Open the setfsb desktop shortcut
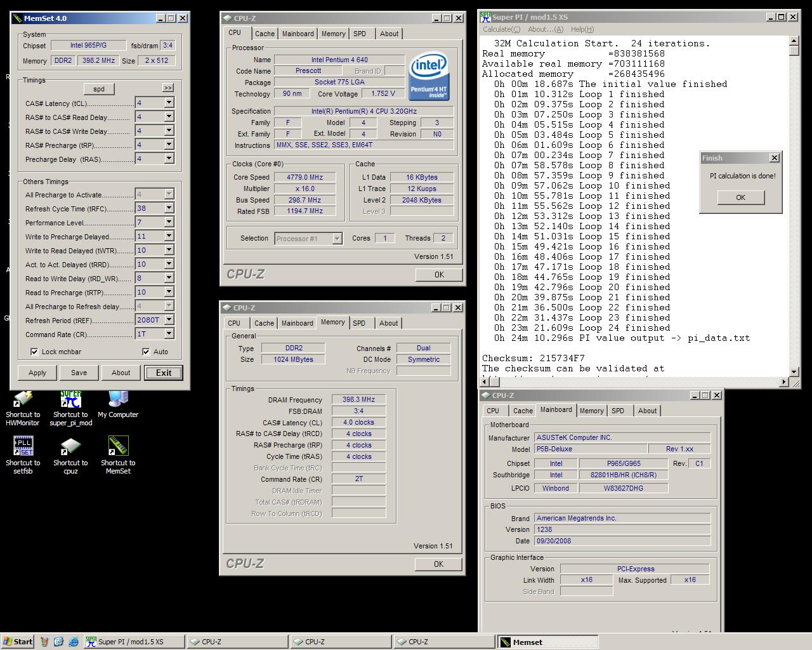This screenshot has height=650, width=812. coord(23,456)
